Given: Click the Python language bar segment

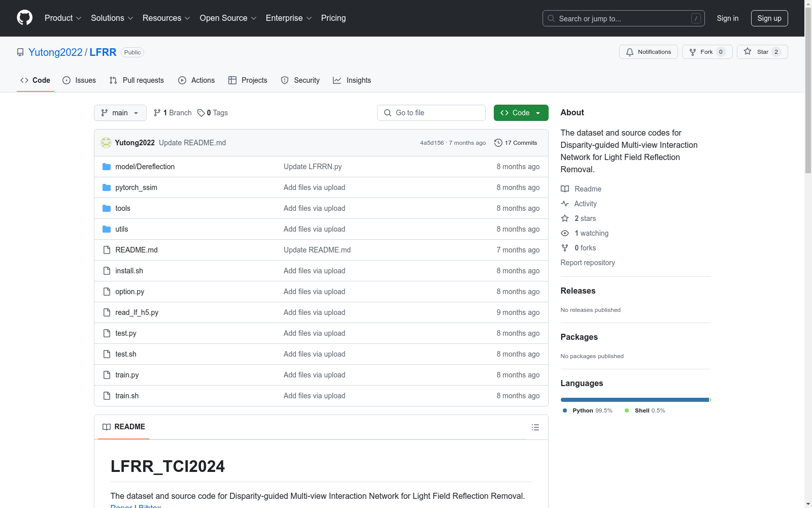Looking at the screenshot, I should (634, 400).
